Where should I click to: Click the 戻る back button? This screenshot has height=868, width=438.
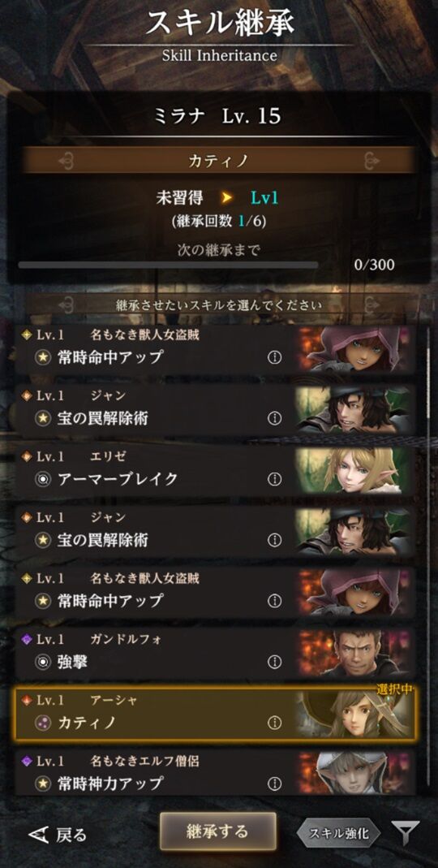(x=58, y=834)
